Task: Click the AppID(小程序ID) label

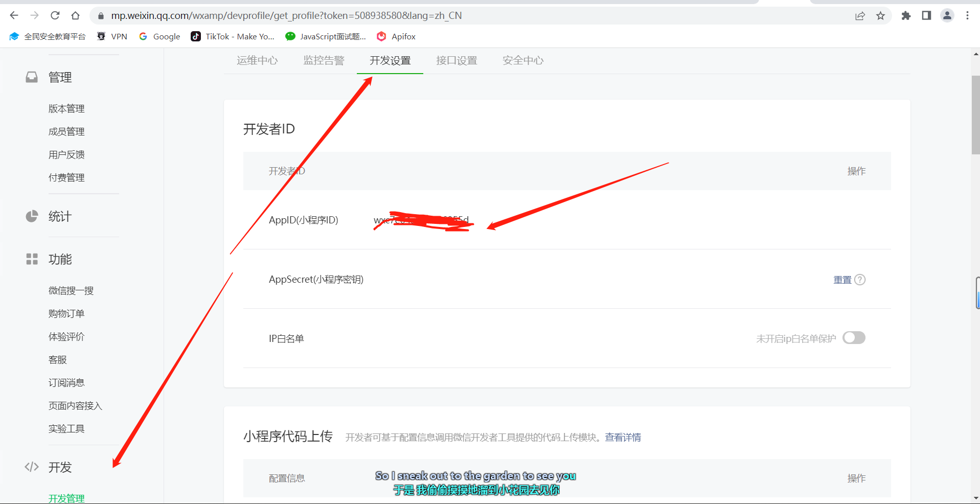Action: coord(304,220)
